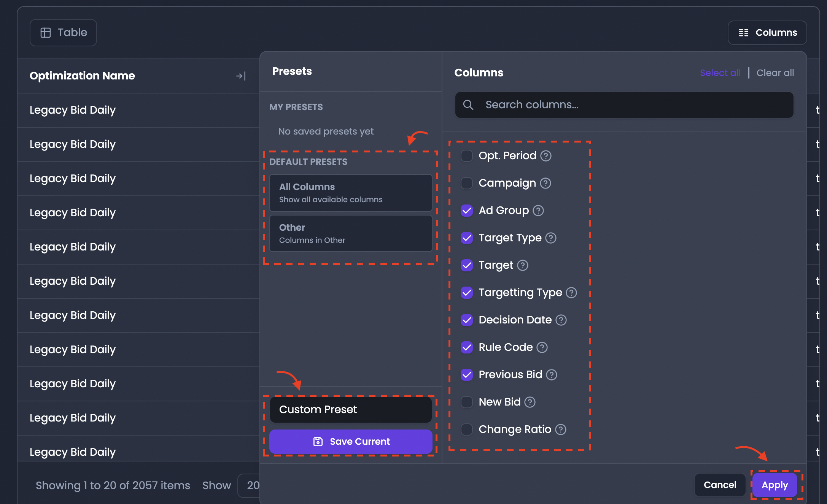Switch to the Table view tab

[64, 33]
